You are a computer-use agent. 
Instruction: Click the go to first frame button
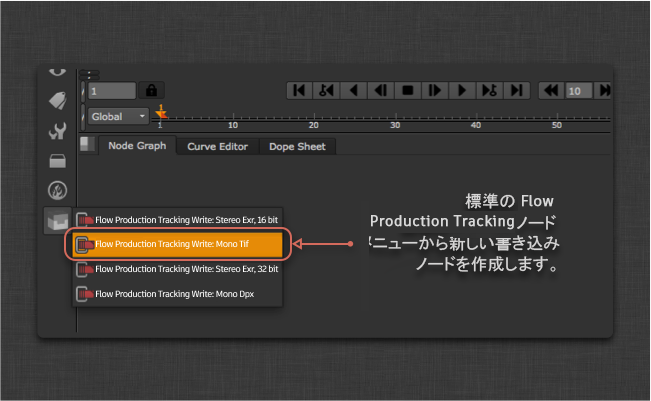(299, 90)
